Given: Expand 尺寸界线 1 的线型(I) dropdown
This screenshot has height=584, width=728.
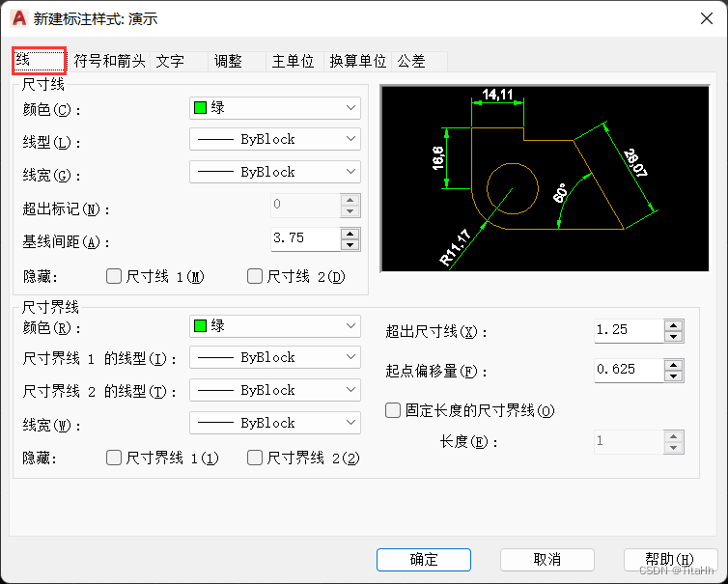Looking at the screenshot, I should coord(275,357).
